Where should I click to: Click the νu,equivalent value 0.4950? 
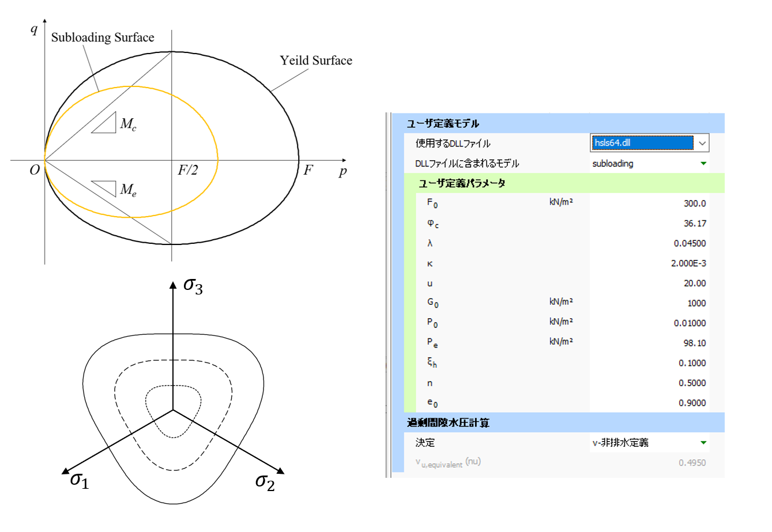point(692,463)
